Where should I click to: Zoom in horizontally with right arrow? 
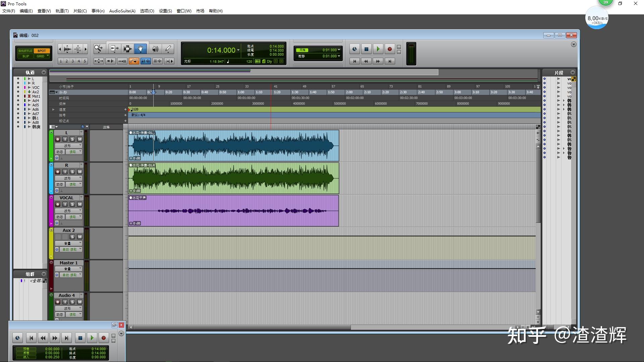click(x=86, y=49)
